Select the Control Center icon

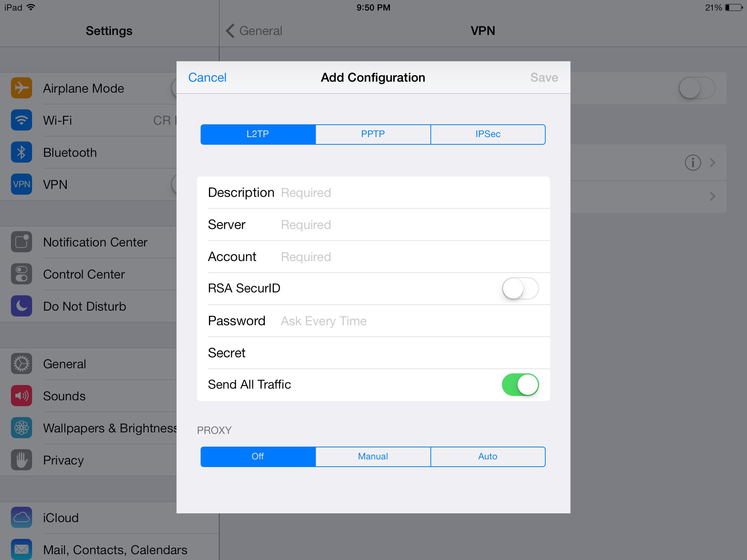click(x=22, y=274)
